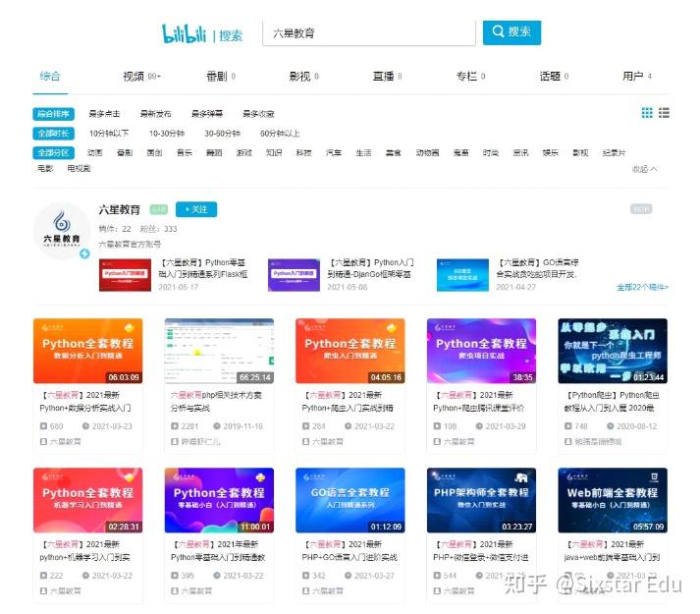Screen dimensions: 700x614
Task: Select 全部分区 category filter
Action: [x=53, y=153]
